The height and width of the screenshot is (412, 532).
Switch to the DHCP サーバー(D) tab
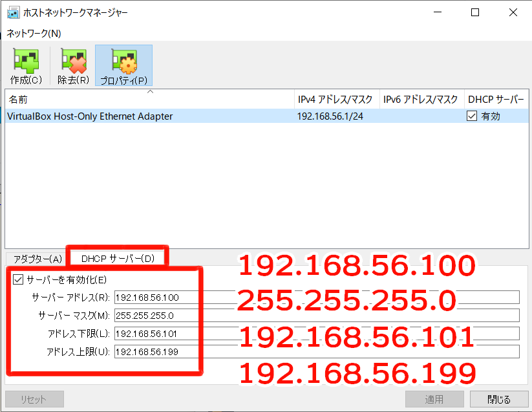tap(118, 259)
